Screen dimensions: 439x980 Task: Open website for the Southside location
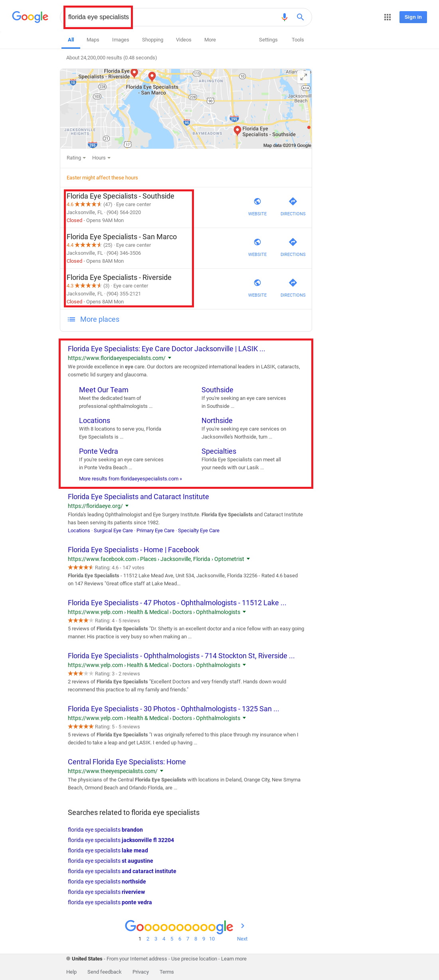257,206
